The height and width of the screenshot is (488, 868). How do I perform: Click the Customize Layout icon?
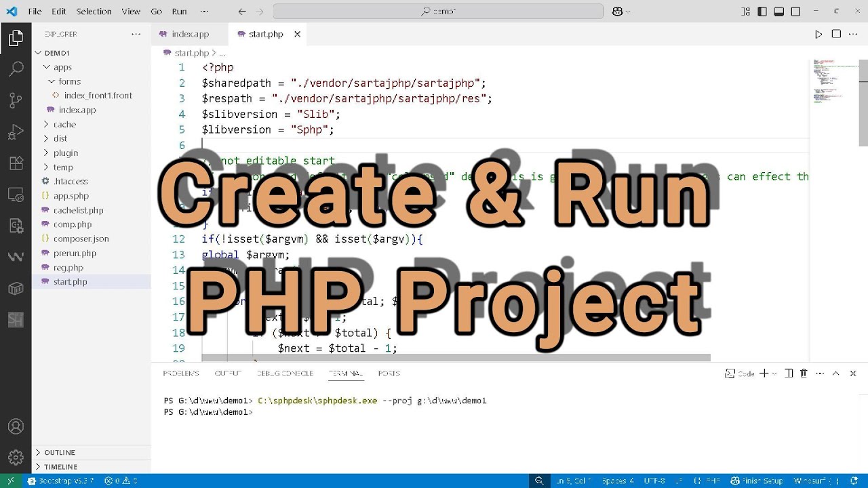point(745,12)
